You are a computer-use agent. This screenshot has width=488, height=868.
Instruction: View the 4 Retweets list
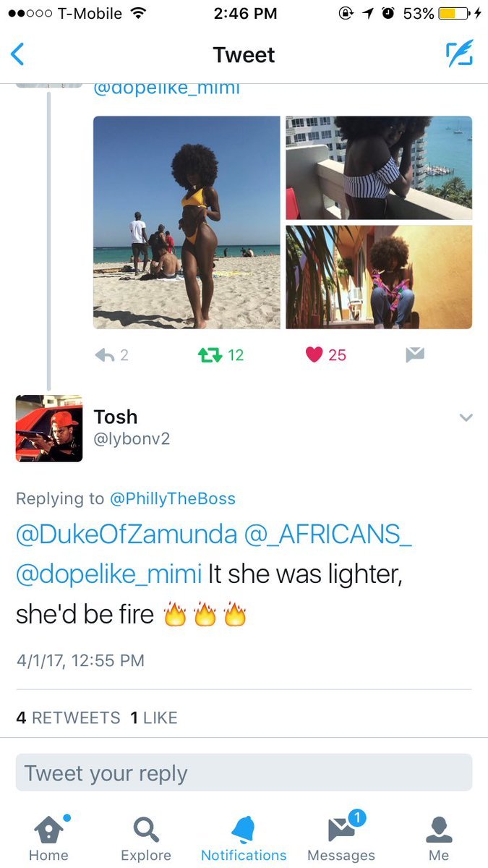pyautogui.click(x=68, y=718)
